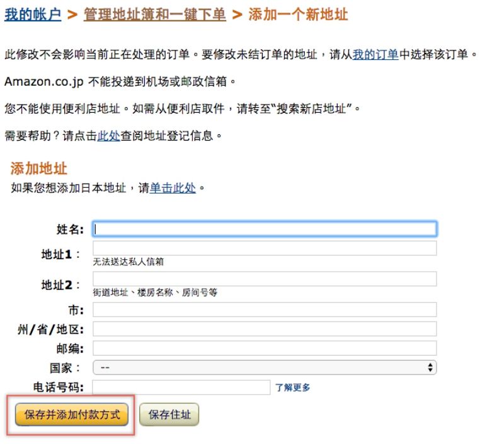Expand the 国家 dropdown list

265,368
